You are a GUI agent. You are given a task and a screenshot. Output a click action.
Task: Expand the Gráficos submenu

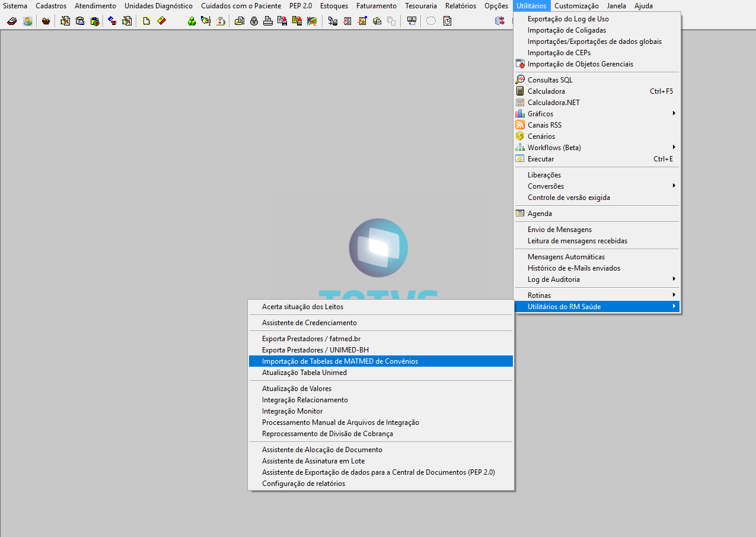click(597, 114)
